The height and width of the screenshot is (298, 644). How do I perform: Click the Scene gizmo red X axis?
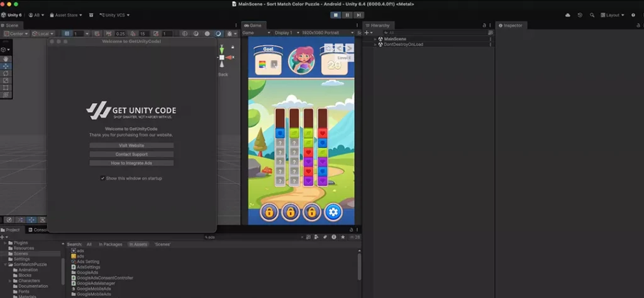(230, 57)
